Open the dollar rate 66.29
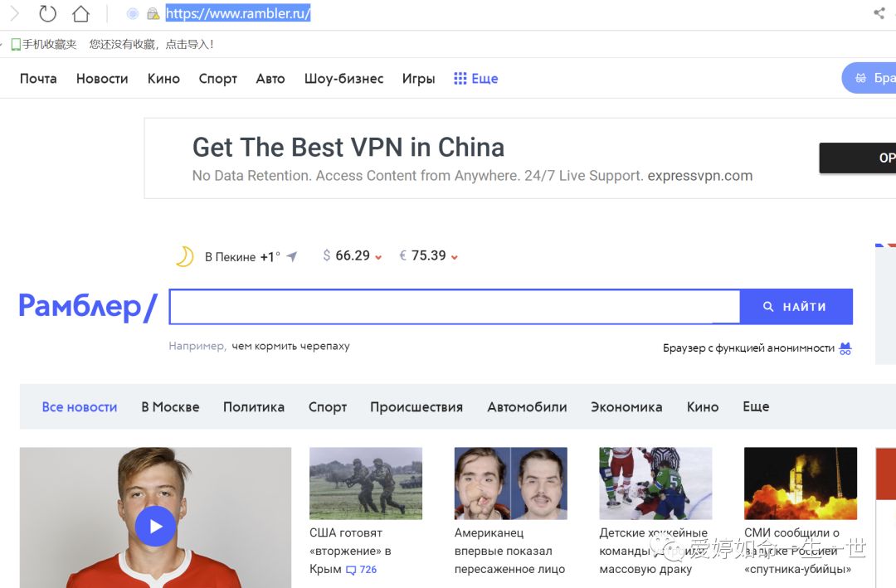This screenshot has width=896, height=588. pyautogui.click(x=346, y=255)
